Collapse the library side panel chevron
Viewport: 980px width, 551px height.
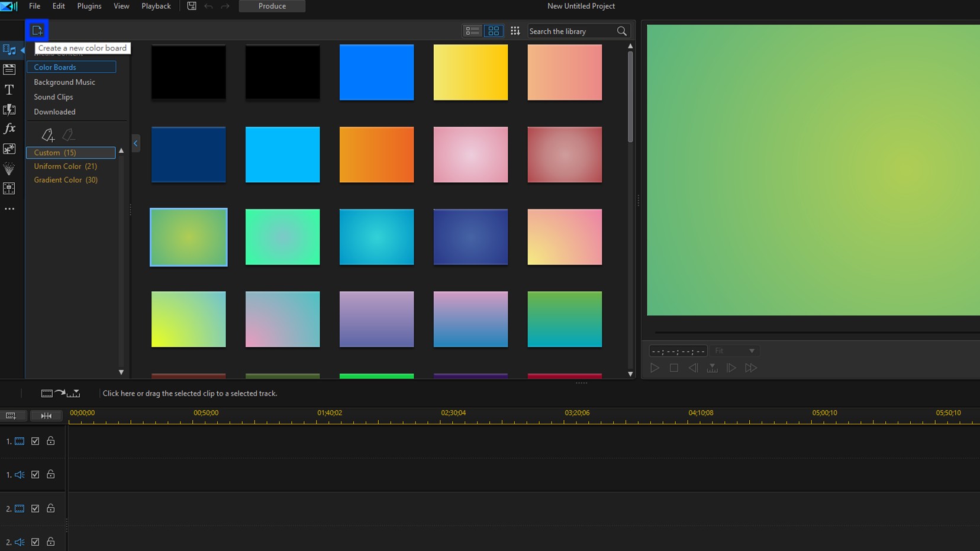[x=136, y=143]
